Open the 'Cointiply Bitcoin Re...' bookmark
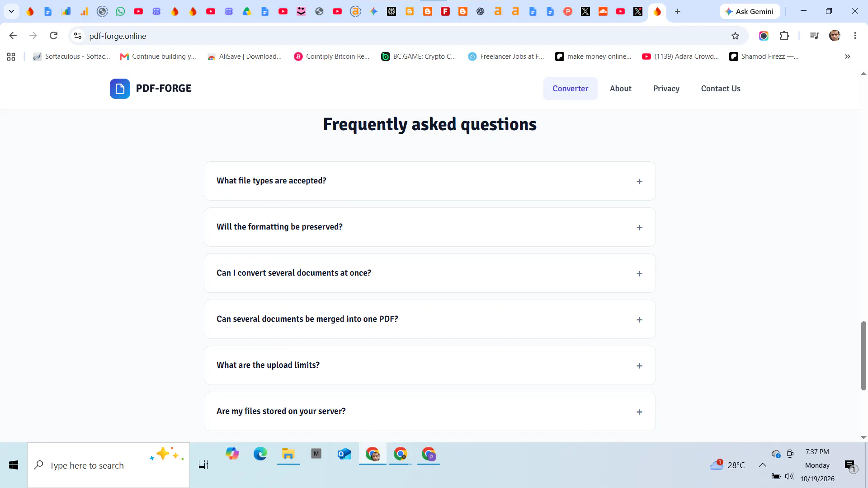 pos(332,56)
